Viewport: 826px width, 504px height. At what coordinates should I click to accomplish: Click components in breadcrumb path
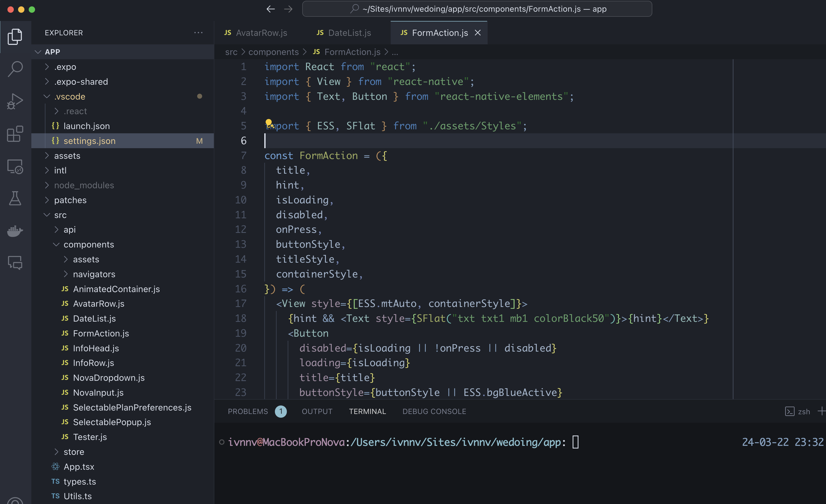[x=274, y=52]
